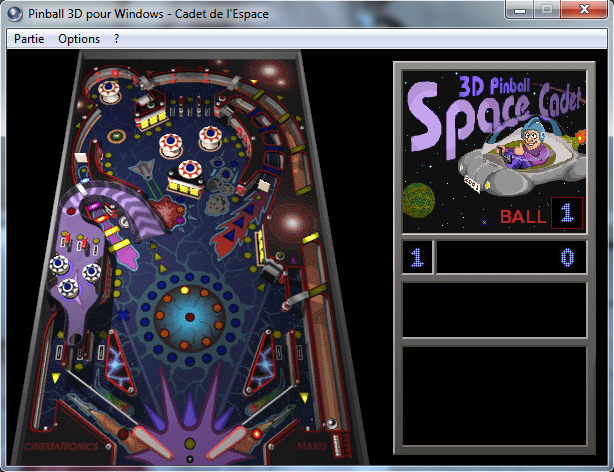The width and height of the screenshot is (614, 472).
Task: Click the right lightning slingshot triangle
Action: tap(260, 363)
